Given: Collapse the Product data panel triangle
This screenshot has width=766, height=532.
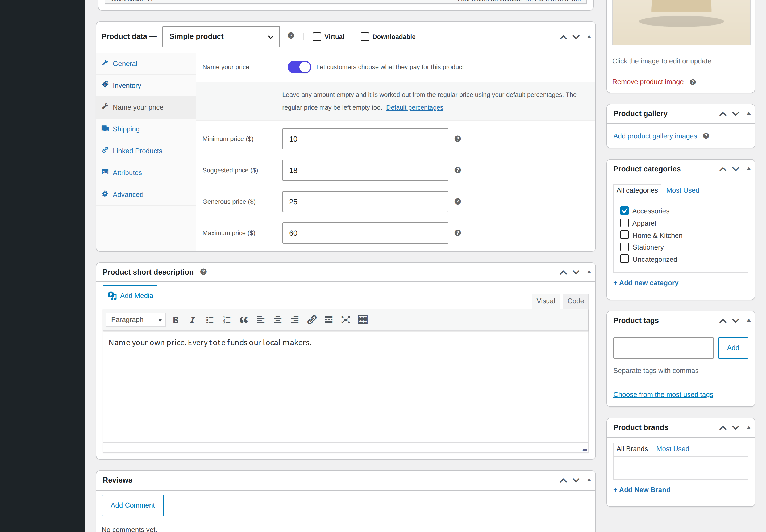Looking at the screenshot, I should point(589,37).
